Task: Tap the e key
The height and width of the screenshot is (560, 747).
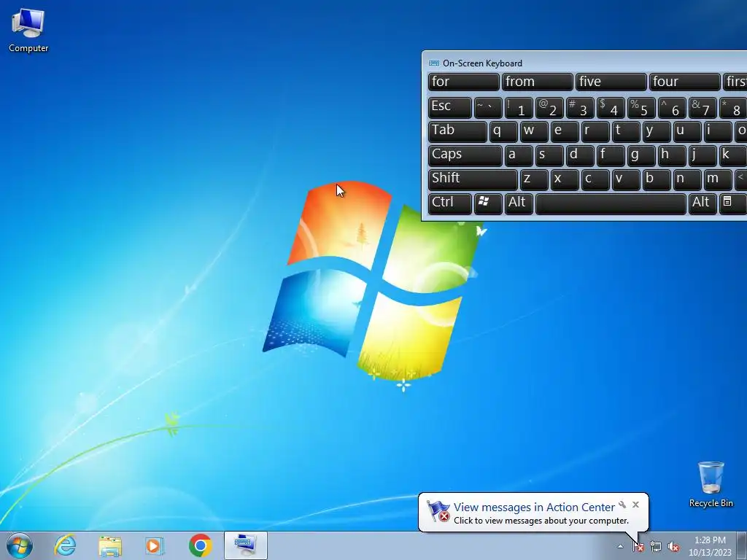Action: 565,132
